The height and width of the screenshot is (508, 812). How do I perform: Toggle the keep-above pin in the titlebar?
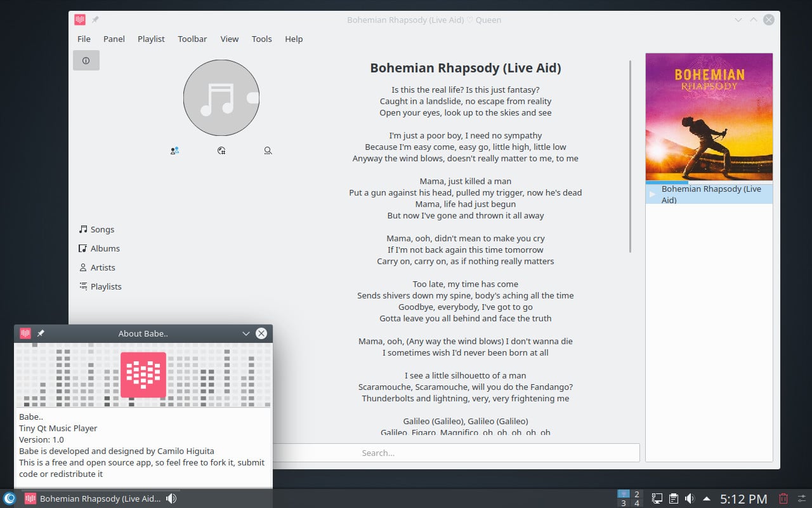pyautogui.click(x=94, y=20)
